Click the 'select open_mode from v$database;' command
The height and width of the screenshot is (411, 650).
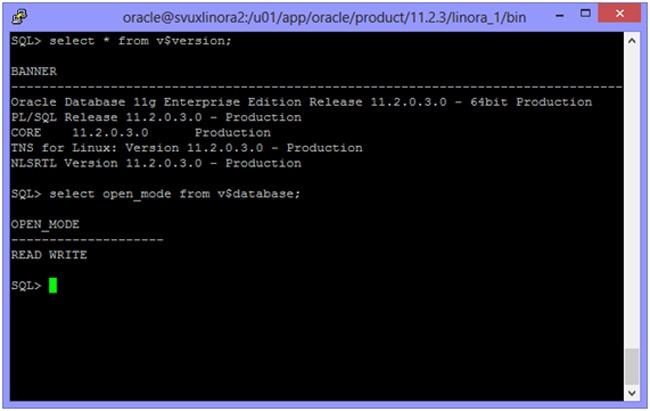168,193
